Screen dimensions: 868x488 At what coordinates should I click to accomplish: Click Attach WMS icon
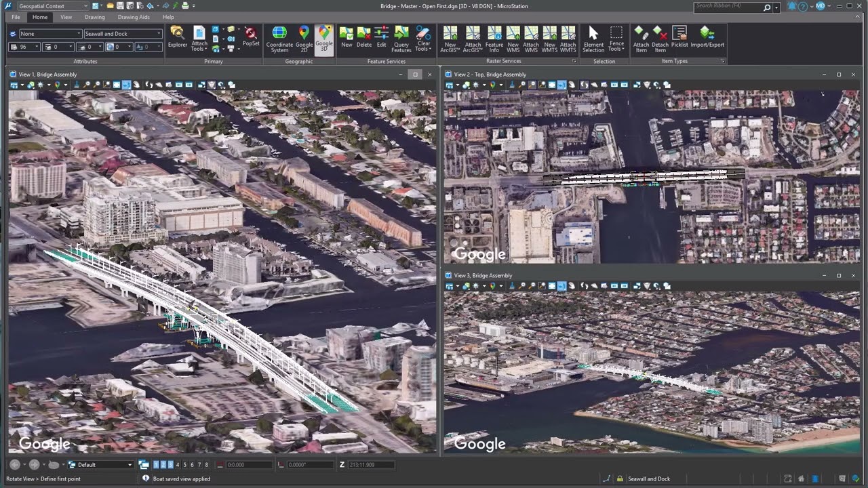point(531,39)
